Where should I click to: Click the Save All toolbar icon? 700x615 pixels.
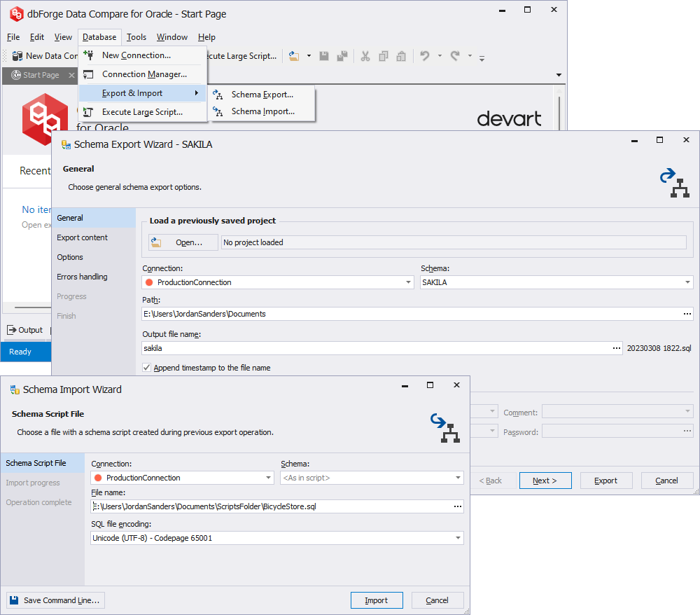coord(342,56)
